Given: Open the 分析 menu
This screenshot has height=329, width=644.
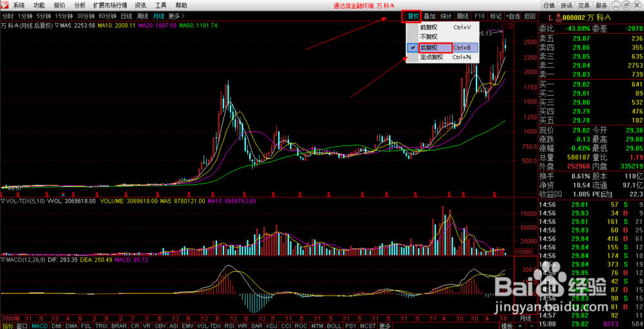Looking at the screenshot, I should 80,5.
